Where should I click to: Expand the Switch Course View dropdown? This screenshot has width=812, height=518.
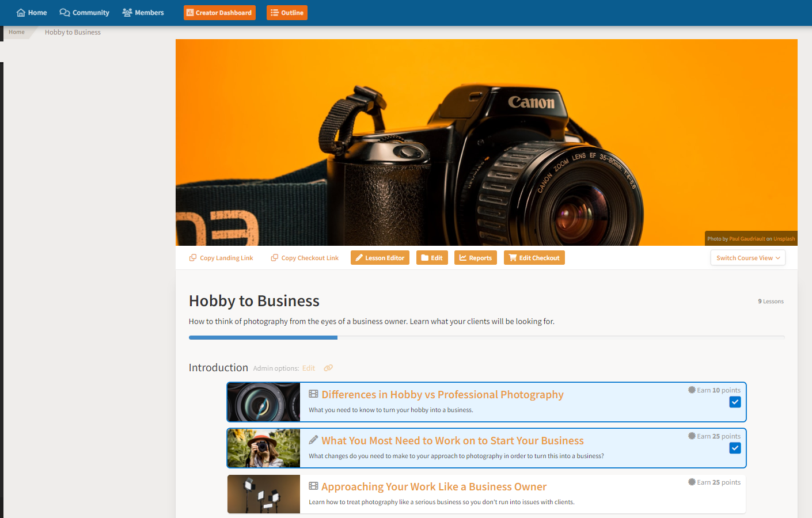click(x=748, y=258)
